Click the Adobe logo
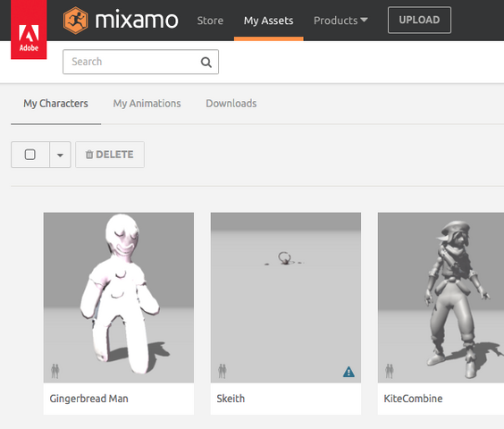This screenshot has height=429, width=504. [x=29, y=29]
